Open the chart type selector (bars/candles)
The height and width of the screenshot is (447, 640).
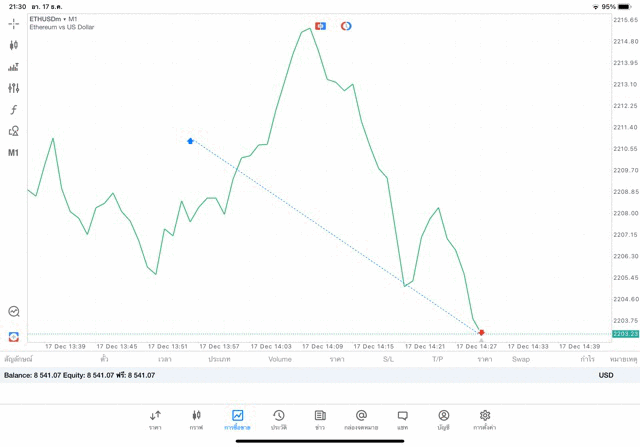13,45
